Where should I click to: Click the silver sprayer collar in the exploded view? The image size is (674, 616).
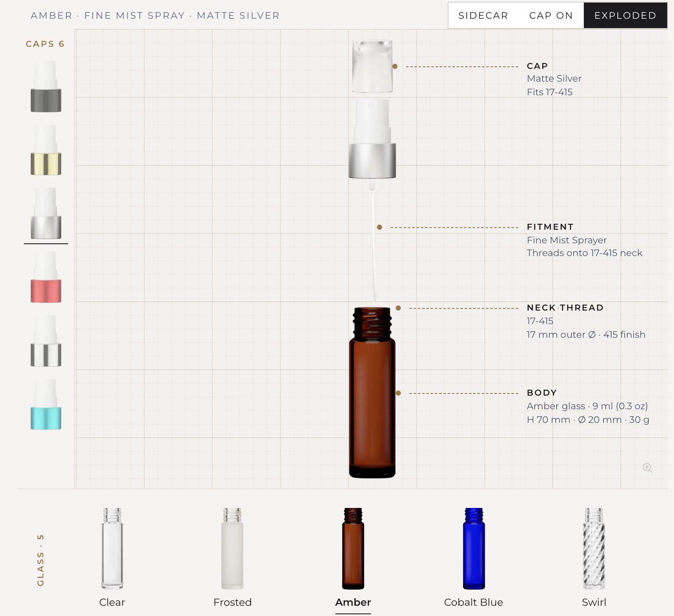[x=372, y=161]
